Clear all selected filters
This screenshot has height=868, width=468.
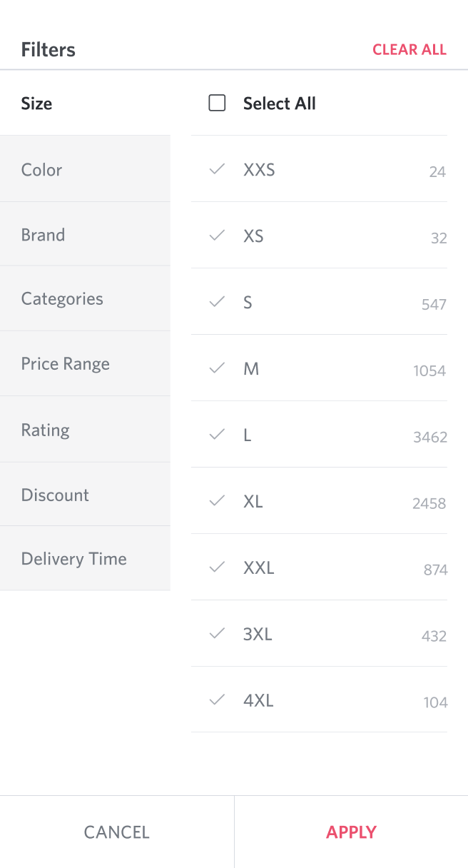tap(409, 49)
